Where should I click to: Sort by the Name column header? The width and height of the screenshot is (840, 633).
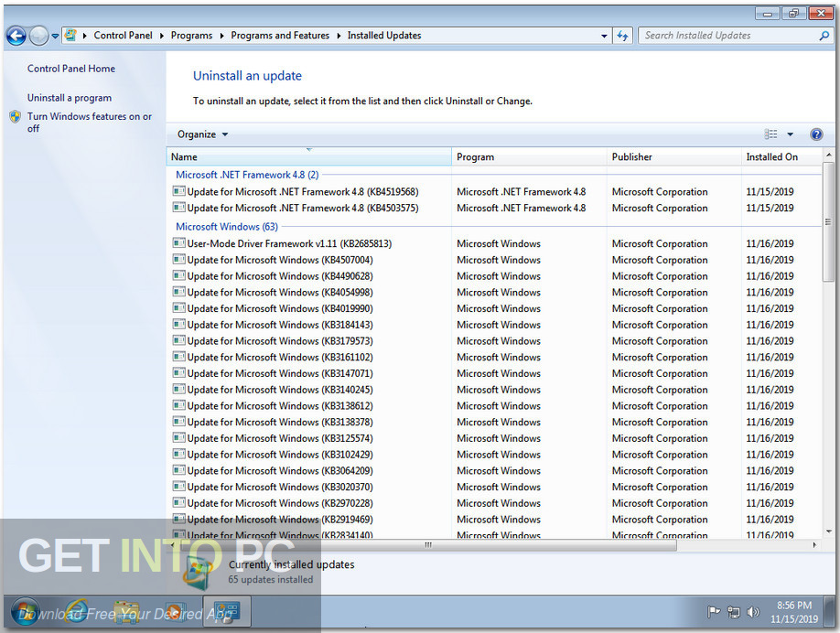(x=309, y=157)
